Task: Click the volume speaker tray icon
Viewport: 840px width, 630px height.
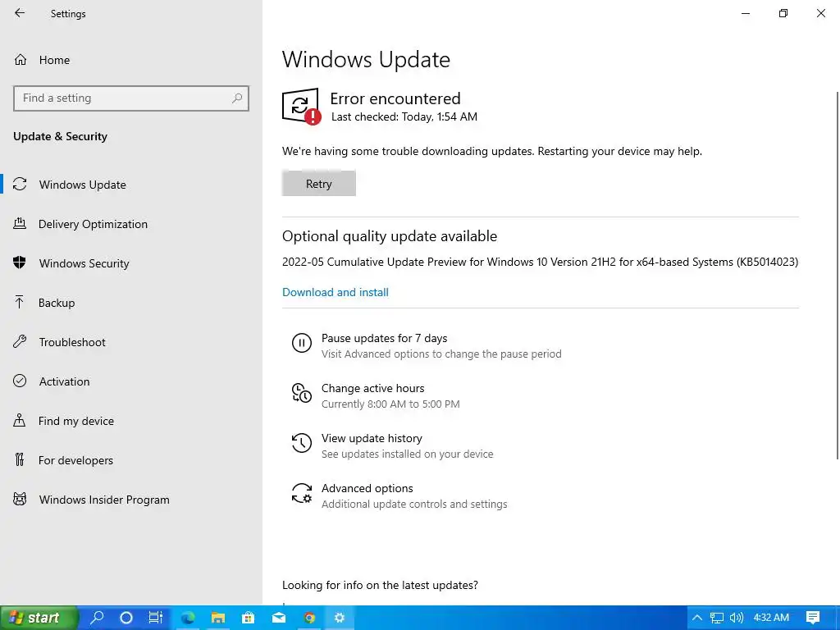Action: click(737, 618)
